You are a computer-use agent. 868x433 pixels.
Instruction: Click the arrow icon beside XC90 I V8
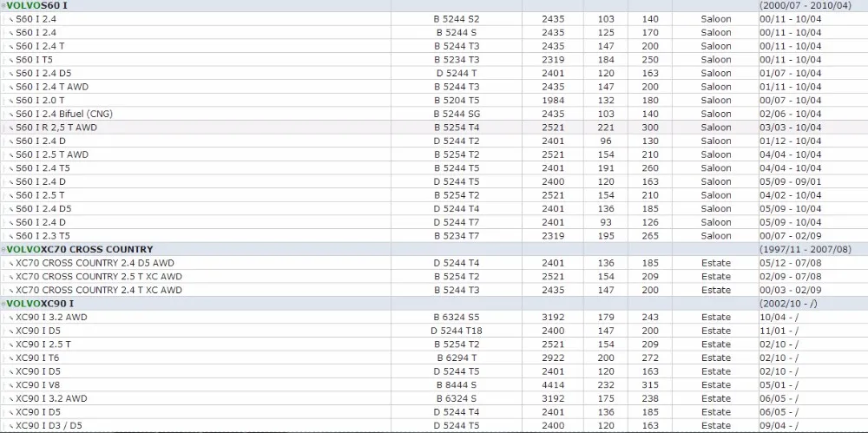(x=11, y=386)
